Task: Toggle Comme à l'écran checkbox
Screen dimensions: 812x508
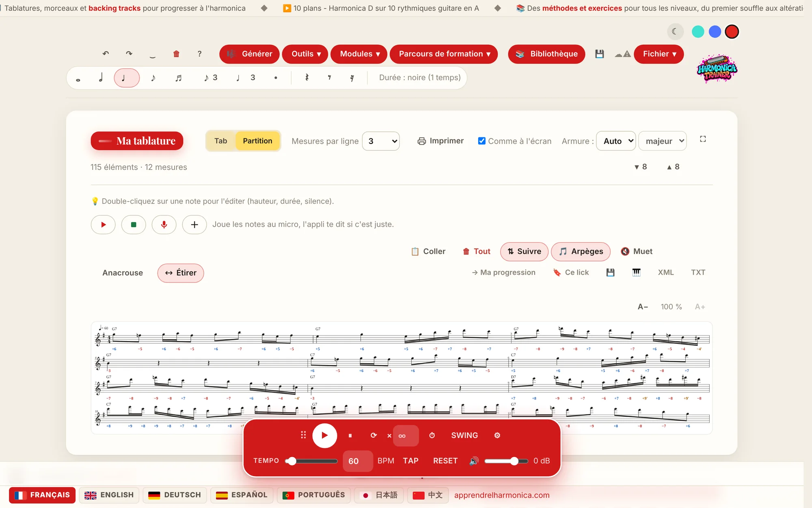Action: point(482,141)
